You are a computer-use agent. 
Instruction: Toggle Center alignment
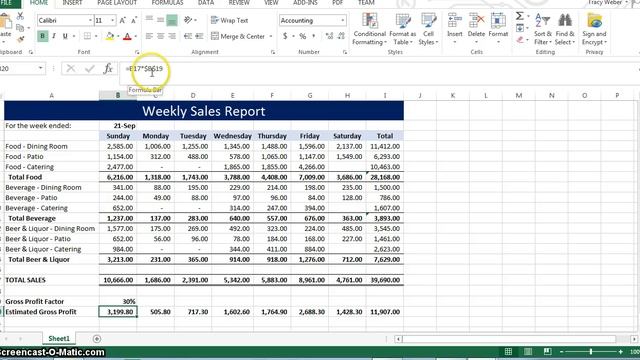(160, 36)
